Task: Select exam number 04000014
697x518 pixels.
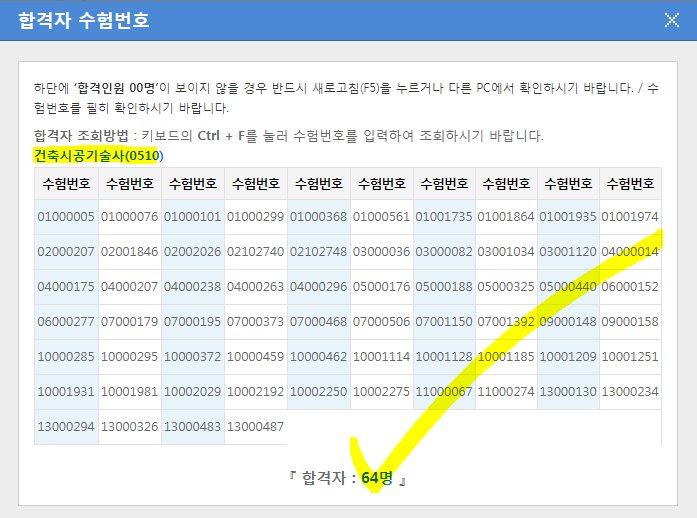Action: [630, 252]
